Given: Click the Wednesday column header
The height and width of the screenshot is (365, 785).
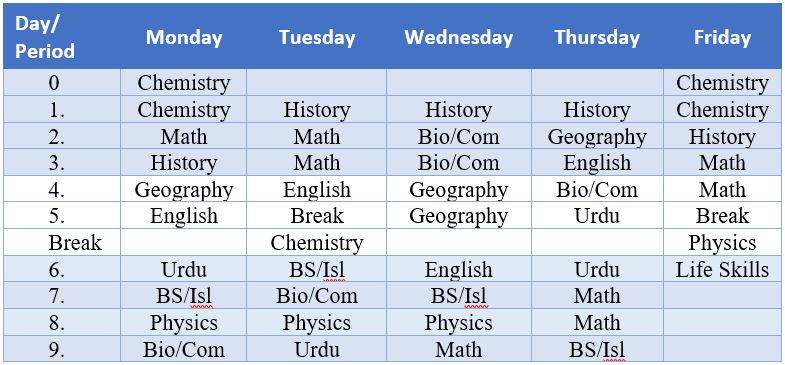Looking at the screenshot, I should 459,37.
